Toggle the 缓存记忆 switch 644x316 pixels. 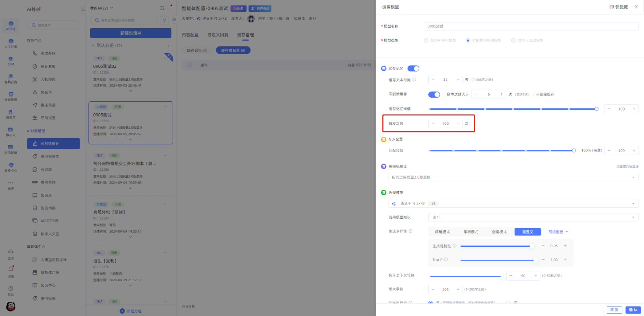pos(413,68)
